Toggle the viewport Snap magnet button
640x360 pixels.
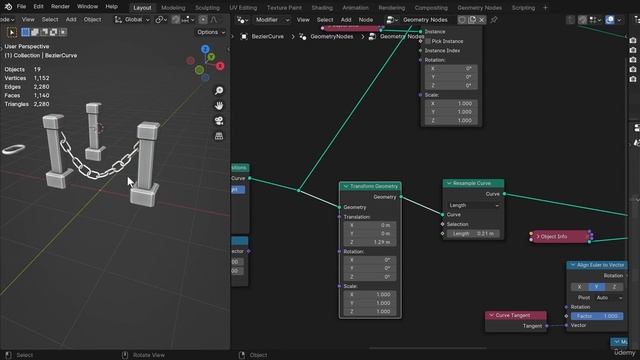click(176, 20)
